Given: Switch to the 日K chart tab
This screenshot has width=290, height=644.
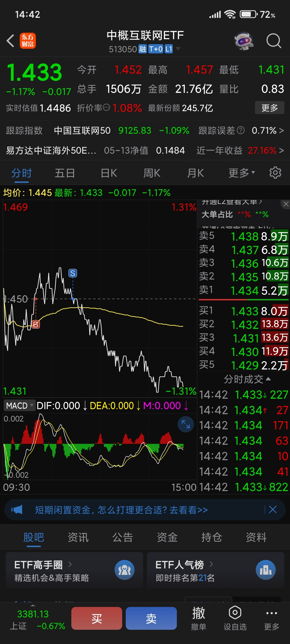Looking at the screenshot, I should [x=109, y=173].
